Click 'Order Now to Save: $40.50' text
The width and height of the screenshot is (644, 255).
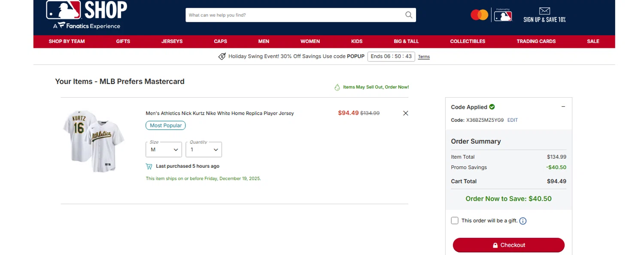pyautogui.click(x=509, y=199)
